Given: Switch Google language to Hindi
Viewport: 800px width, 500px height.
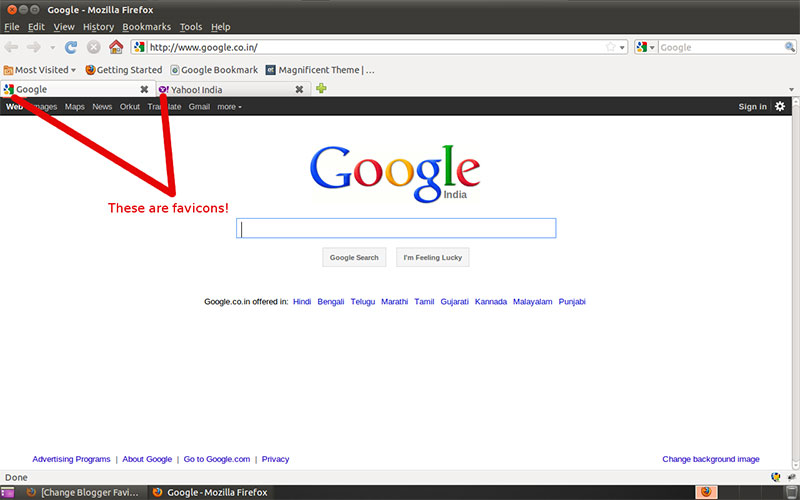Looking at the screenshot, I should point(302,302).
